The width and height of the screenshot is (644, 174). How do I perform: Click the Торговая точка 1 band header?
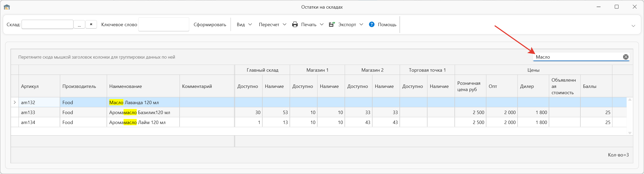coord(427,70)
